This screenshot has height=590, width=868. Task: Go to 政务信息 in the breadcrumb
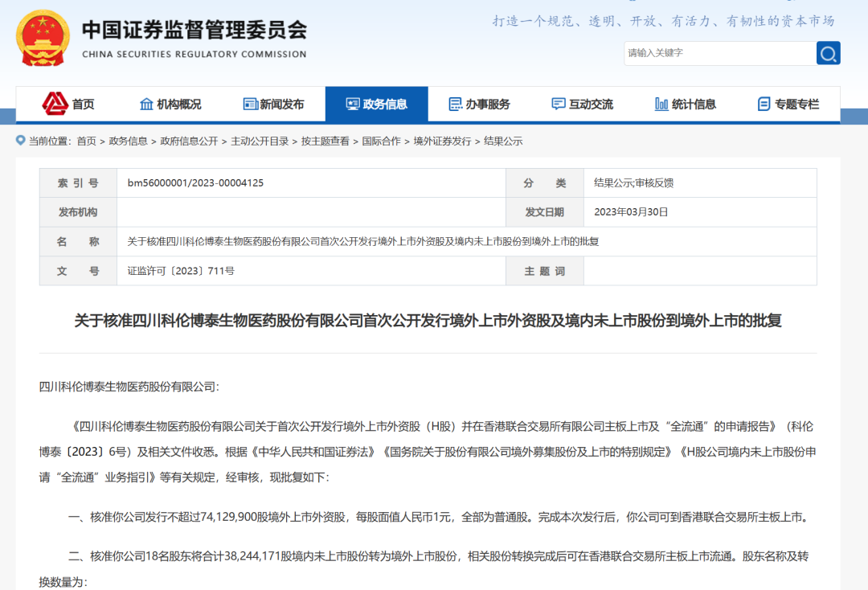tap(129, 141)
